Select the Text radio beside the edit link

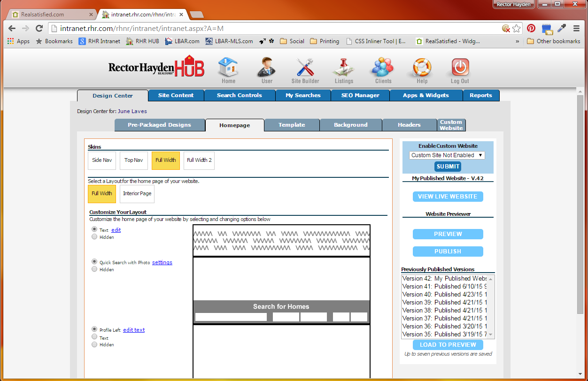(x=94, y=229)
